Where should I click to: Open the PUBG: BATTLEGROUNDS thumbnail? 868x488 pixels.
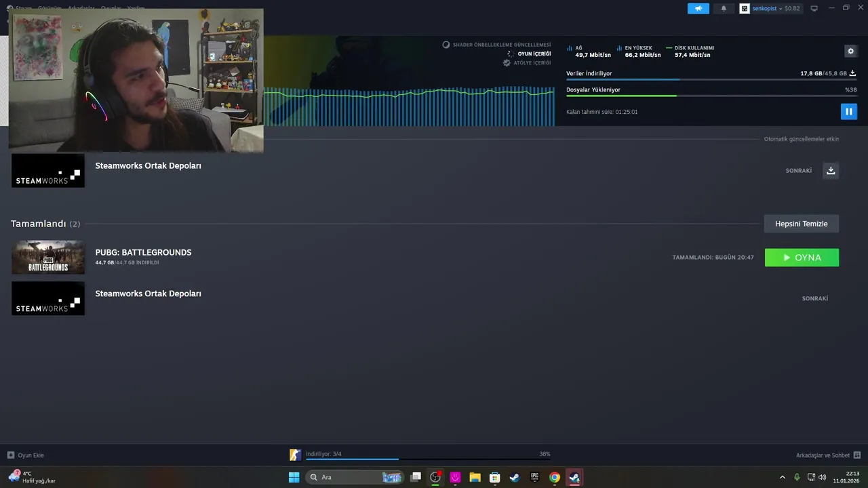click(48, 258)
